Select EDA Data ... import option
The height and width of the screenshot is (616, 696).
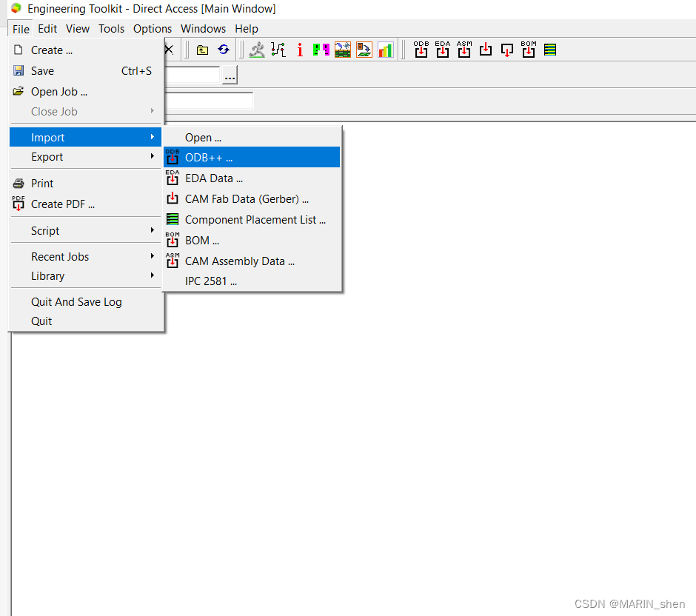pyautogui.click(x=252, y=178)
